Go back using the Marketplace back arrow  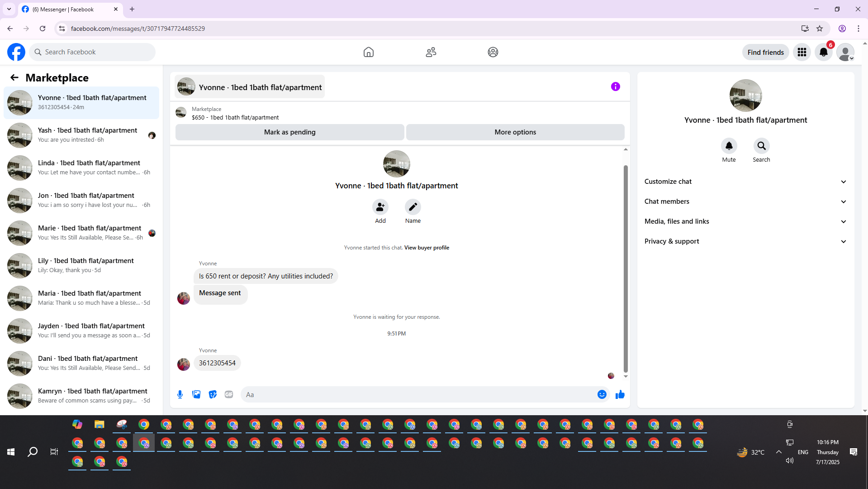click(x=14, y=77)
